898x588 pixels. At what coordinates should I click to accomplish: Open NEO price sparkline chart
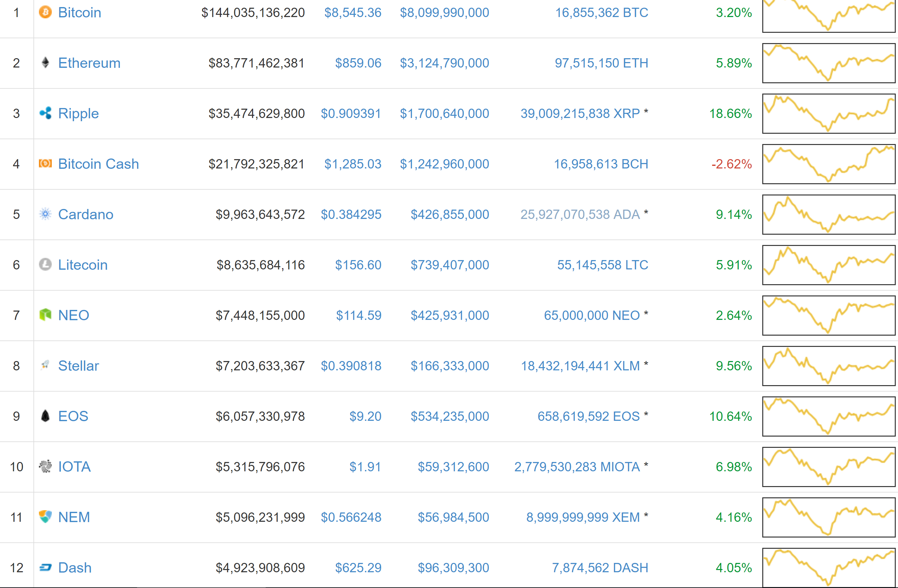[x=829, y=315]
